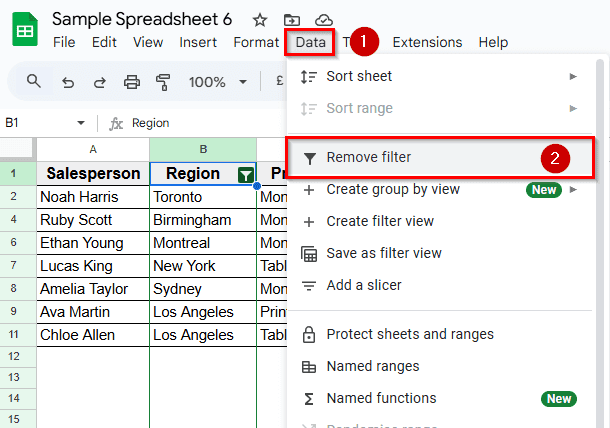
Task: Click the undo arrow in toolbar
Action: click(67, 82)
